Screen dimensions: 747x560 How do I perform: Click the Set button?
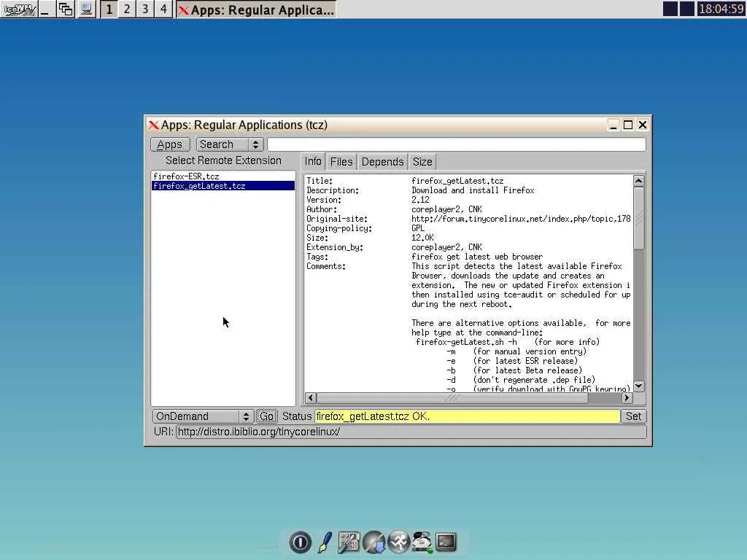633,416
